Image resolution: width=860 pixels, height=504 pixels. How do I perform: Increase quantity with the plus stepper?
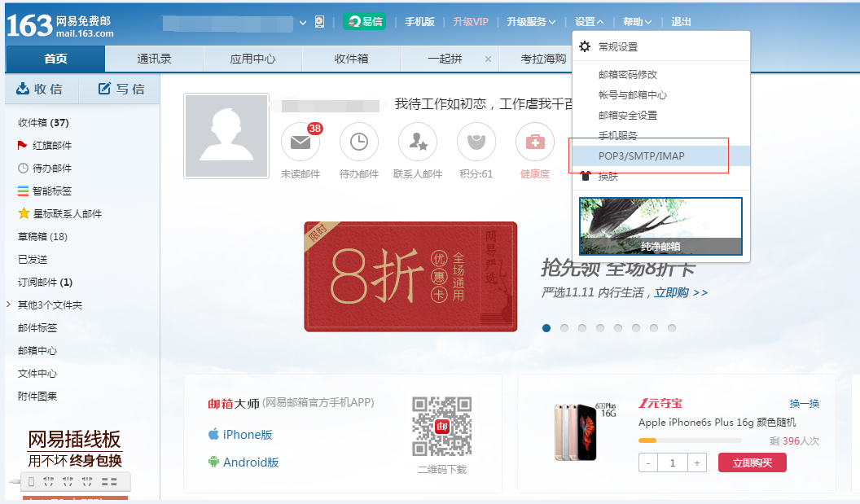click(696, 462)
